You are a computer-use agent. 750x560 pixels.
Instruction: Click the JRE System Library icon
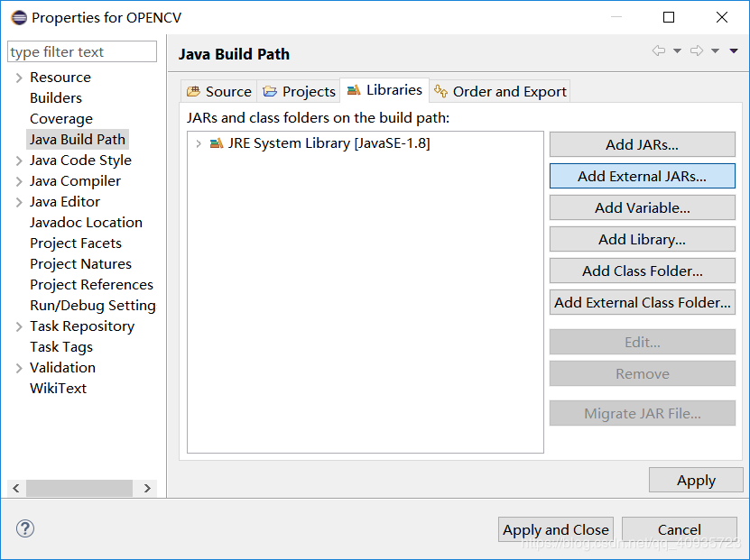click(217, 143)
